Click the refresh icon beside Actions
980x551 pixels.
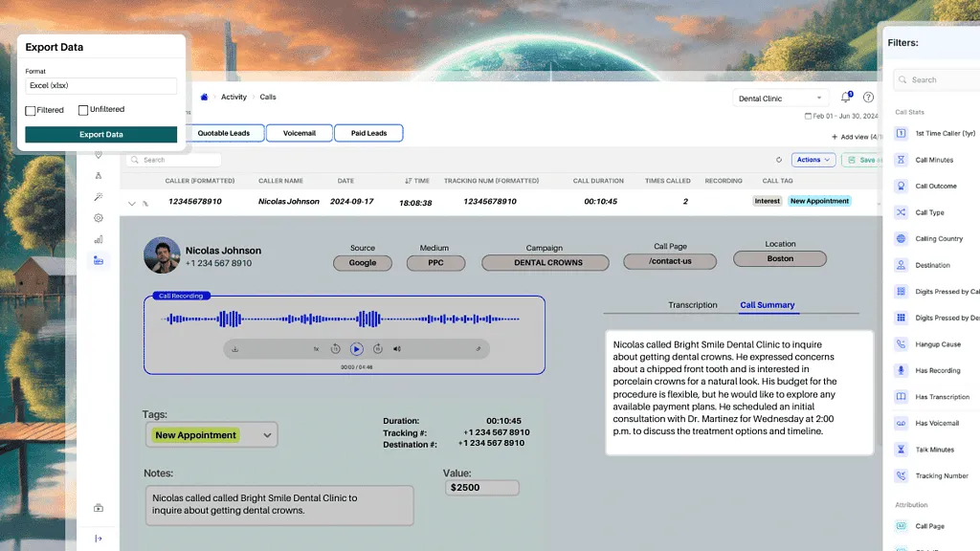point(779,160)
